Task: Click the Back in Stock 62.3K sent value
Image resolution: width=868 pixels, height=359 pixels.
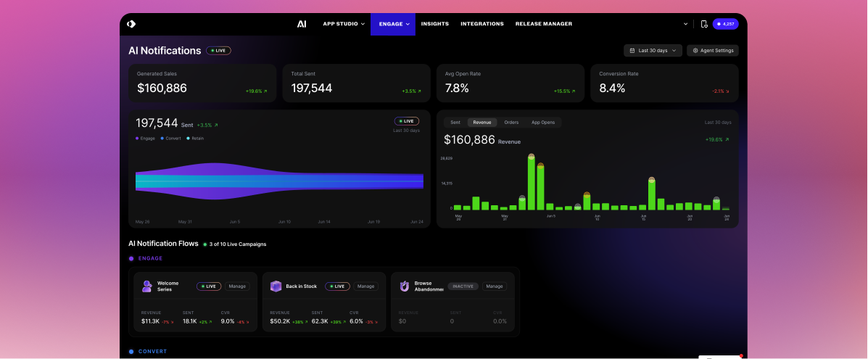Action: click(319, 321)
